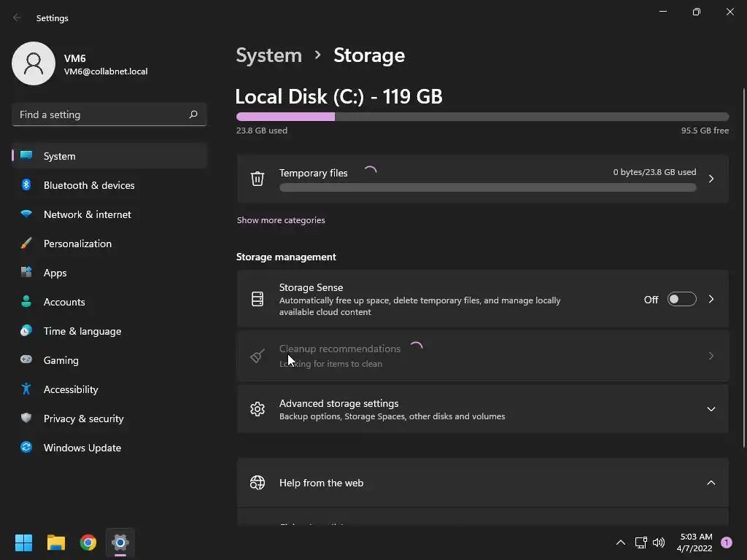
Task: Go to the Personalization section
Action: [x=77, y=244]
